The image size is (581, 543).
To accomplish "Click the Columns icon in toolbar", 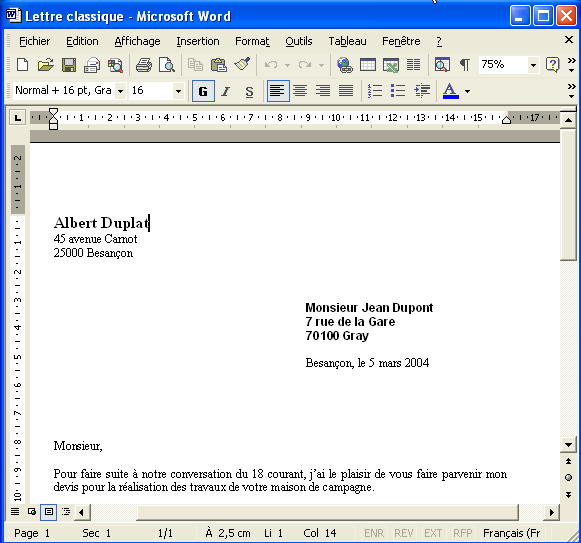I will 414,65.
